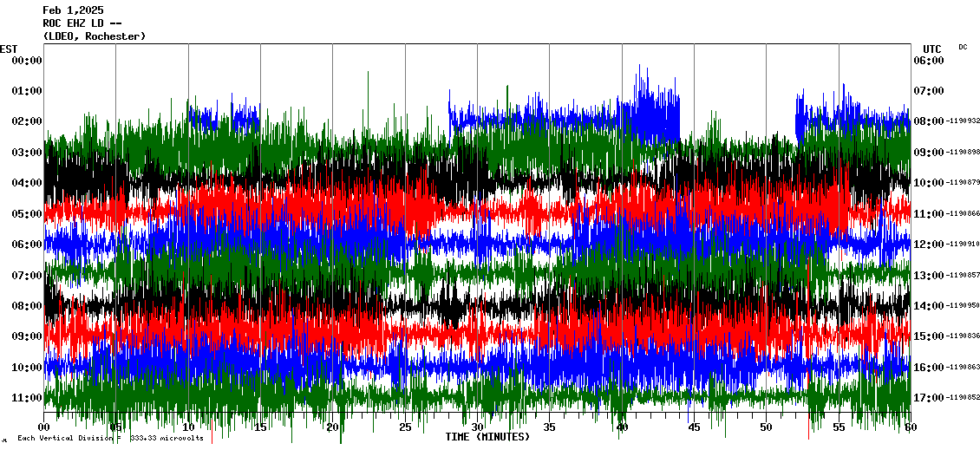Select the 04:00 EST row label
Screen dimensions: 980x450
tap(27, 183)
